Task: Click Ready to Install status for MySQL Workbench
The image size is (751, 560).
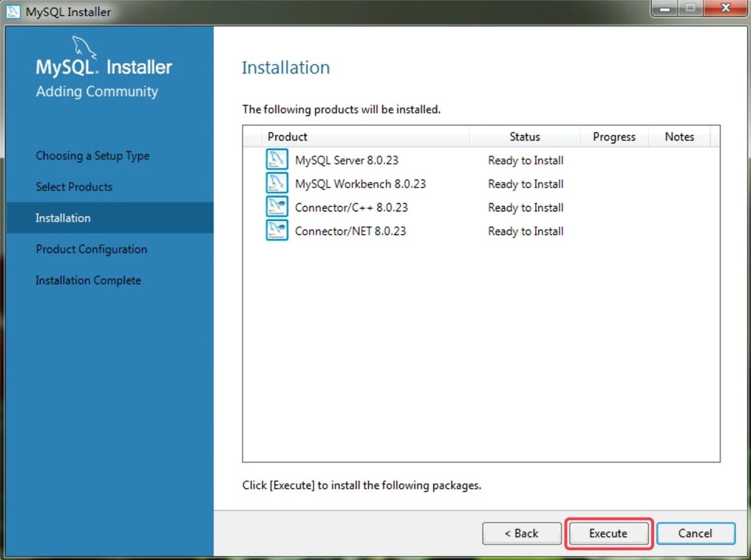Action: (x=526, y=184)
